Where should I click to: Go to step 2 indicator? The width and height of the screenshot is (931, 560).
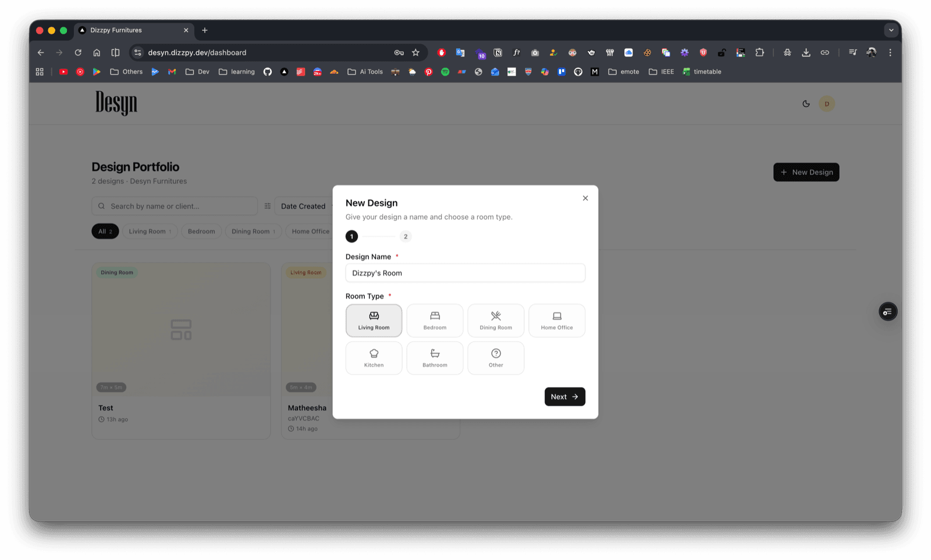[x=406, y=236]
